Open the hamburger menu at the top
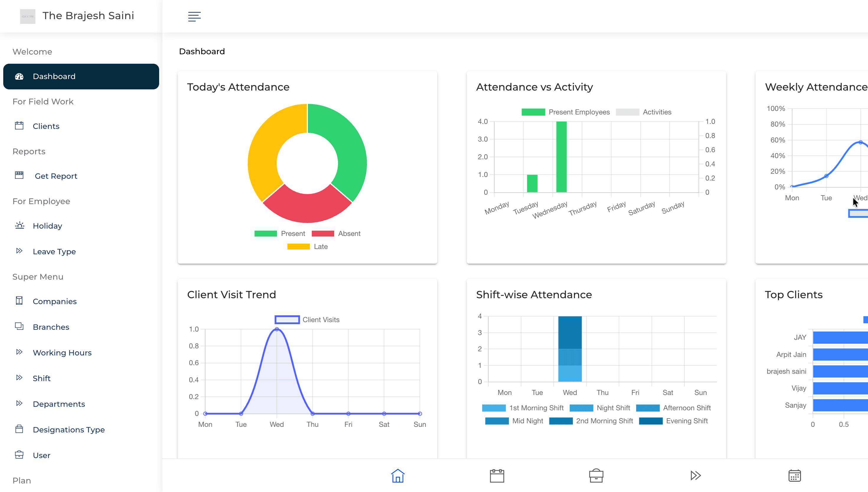This screenshot has width=868, height=492. 195,17
